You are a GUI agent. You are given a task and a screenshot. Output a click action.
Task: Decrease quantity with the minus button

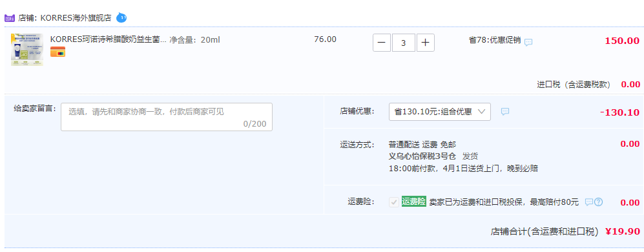point(382,43)
